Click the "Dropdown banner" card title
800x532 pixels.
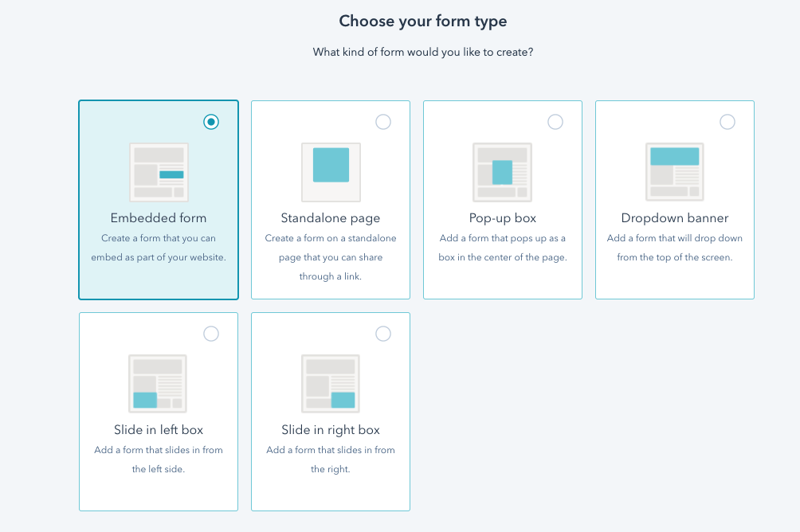click(674, 218)
